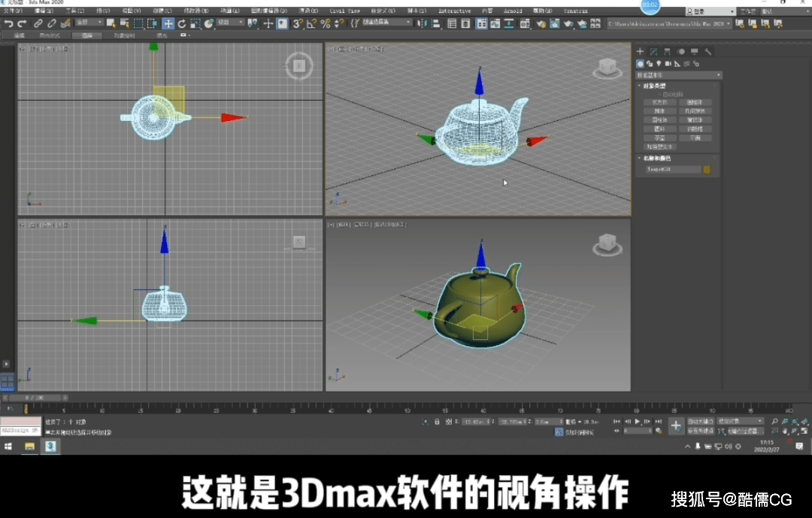Activate the Select and Rotate tool

182,23
